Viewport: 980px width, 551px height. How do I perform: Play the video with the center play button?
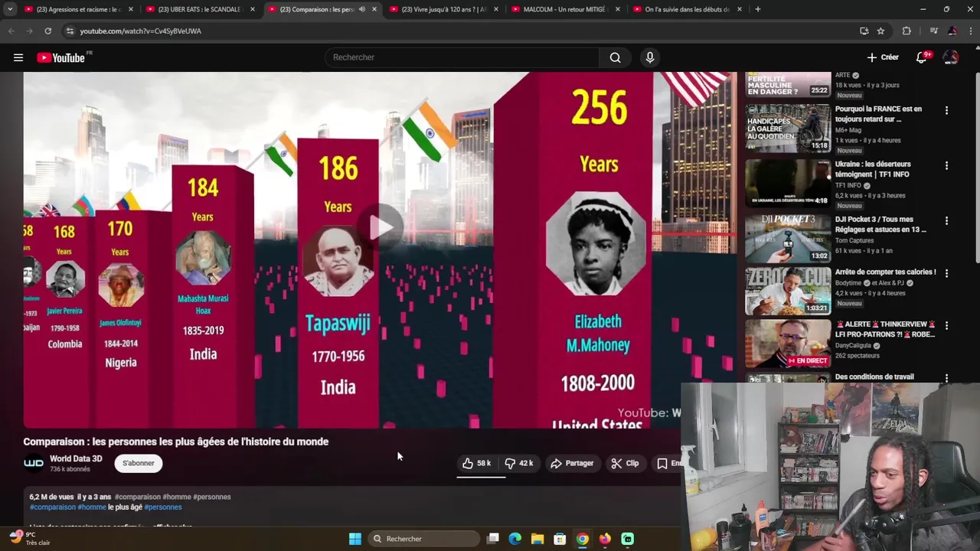click(381, 227)
